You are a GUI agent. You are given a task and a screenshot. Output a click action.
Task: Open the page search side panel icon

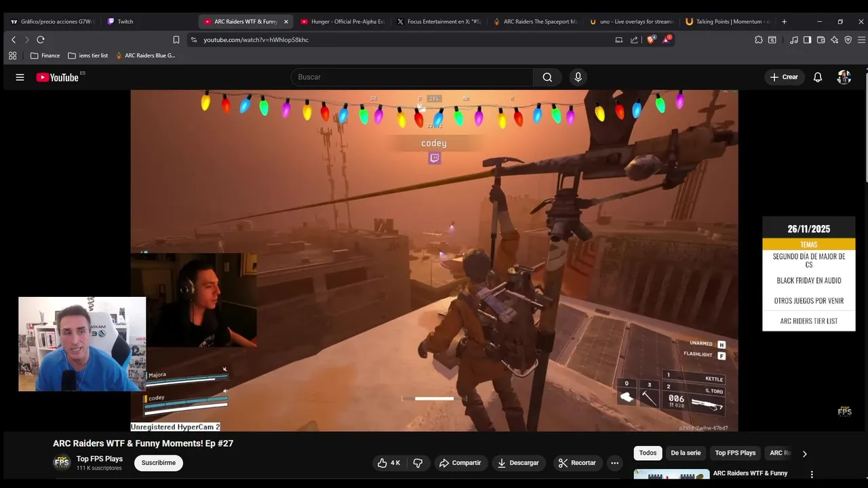772,40
